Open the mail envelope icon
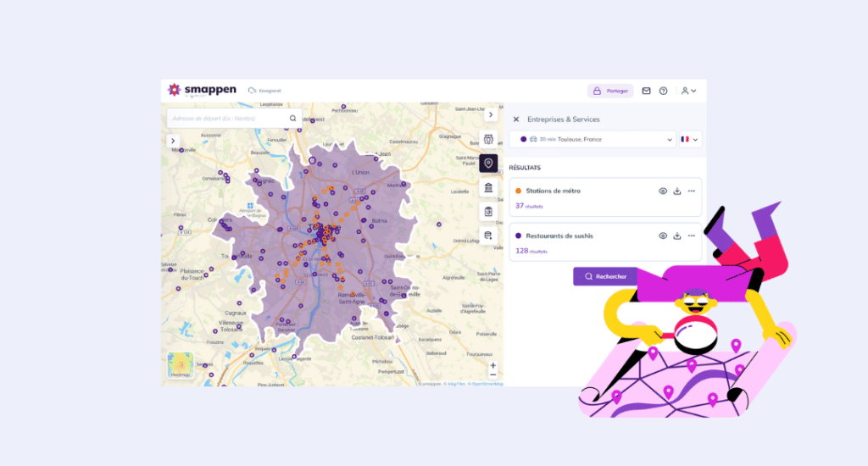The width and height of the screenshot is (868, 466). click(x=646, y=91)
